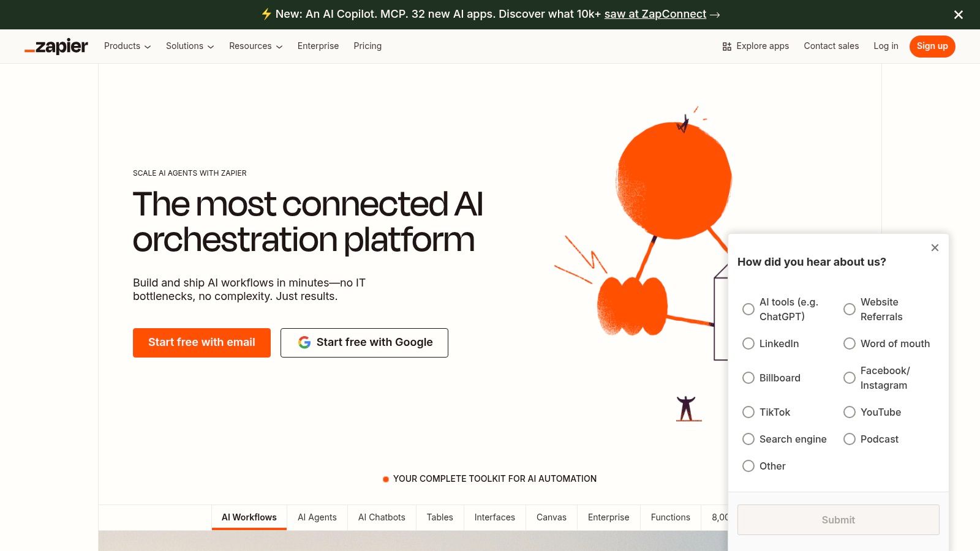Select the Explore apps grid icon
The height and width of the screenshot is (551, 980).
click(726, 46)
